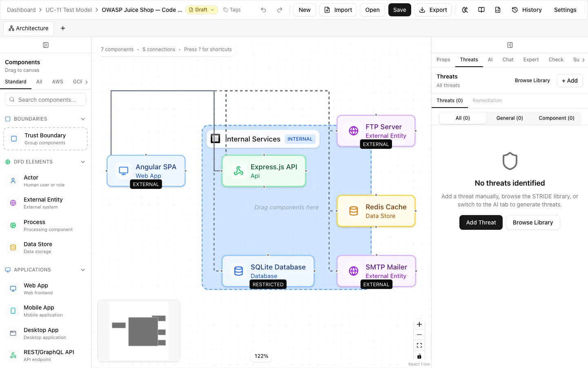The image size is (588, 368).
Task: Switch to the Check tab
Action: point(556,60)
